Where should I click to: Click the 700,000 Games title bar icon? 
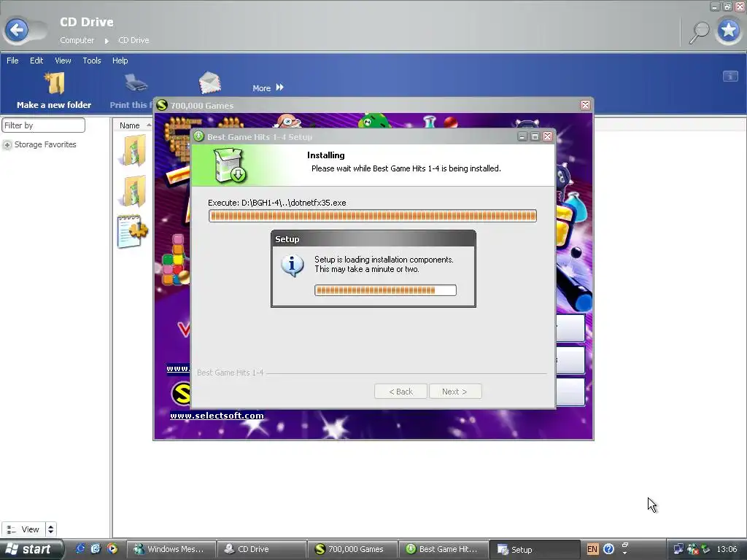point(162,105)
